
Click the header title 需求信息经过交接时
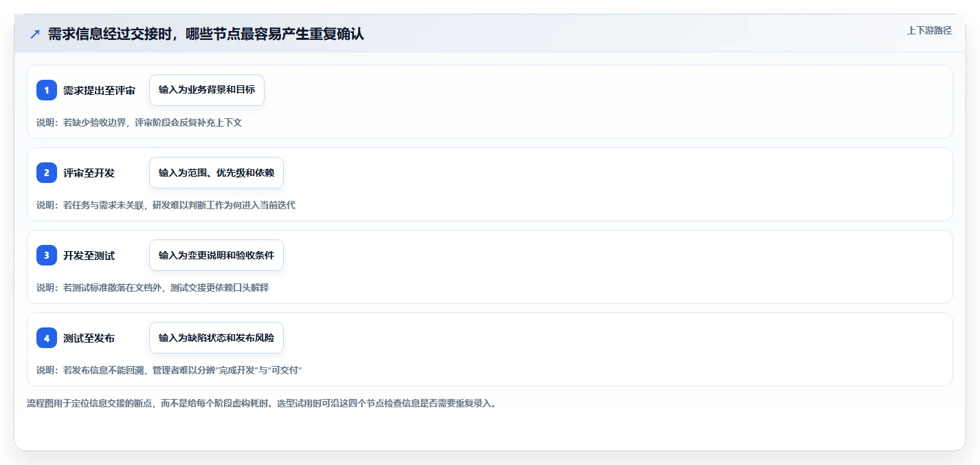205,34
